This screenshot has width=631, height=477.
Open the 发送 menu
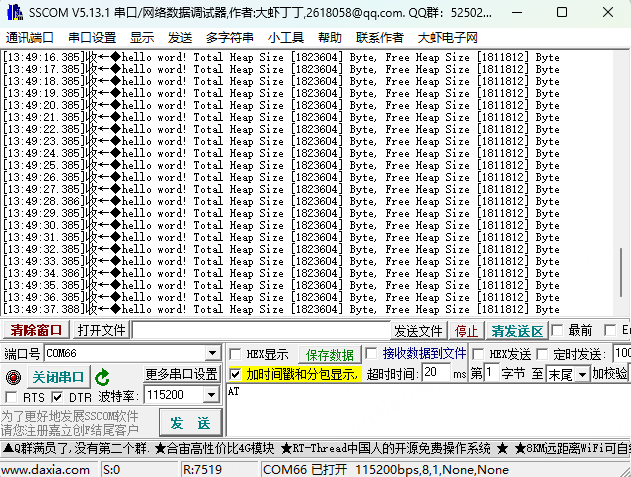180,38
